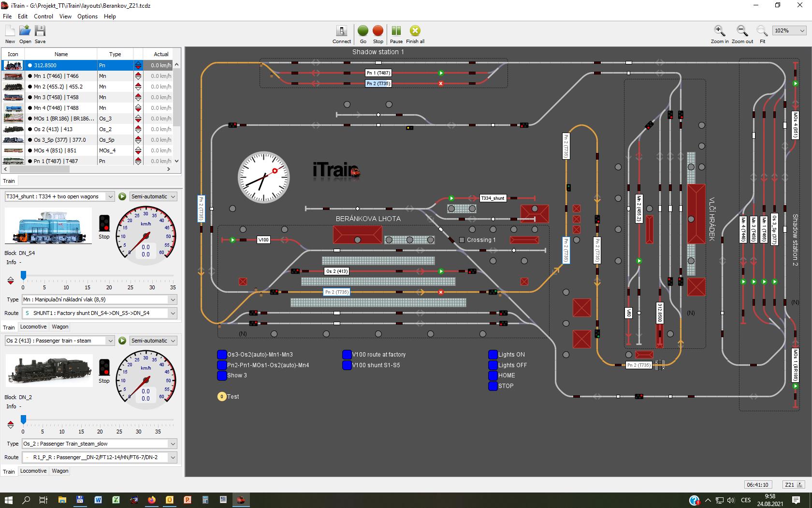Toggle the Crossing 1 checkbox
812x508 pixels.
tap(462, 240)
